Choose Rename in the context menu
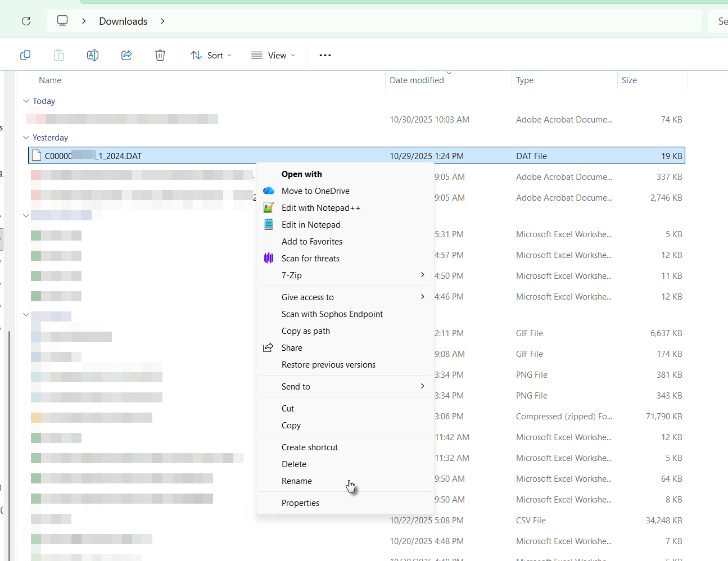The image size is (728, 561). (296, 481)
